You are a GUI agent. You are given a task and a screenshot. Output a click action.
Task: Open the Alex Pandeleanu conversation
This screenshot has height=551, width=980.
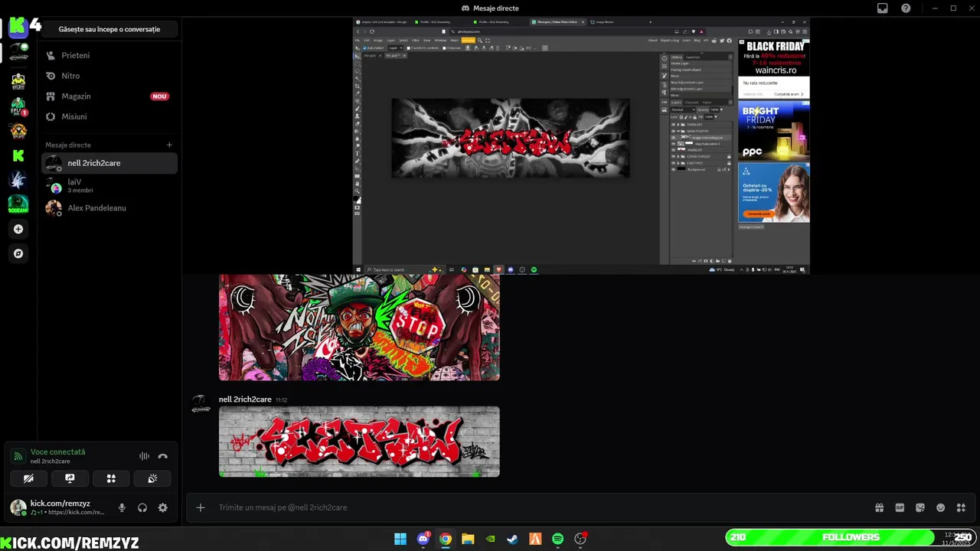109,207
